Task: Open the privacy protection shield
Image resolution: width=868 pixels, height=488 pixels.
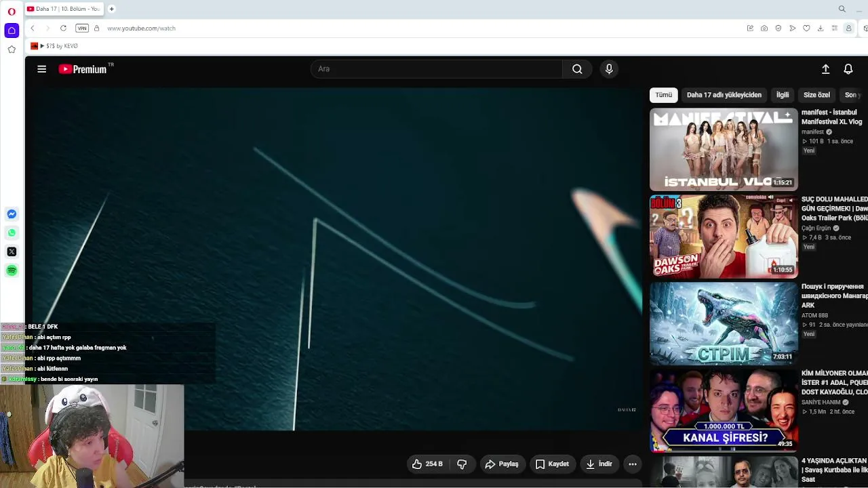Action: (778, 28)
